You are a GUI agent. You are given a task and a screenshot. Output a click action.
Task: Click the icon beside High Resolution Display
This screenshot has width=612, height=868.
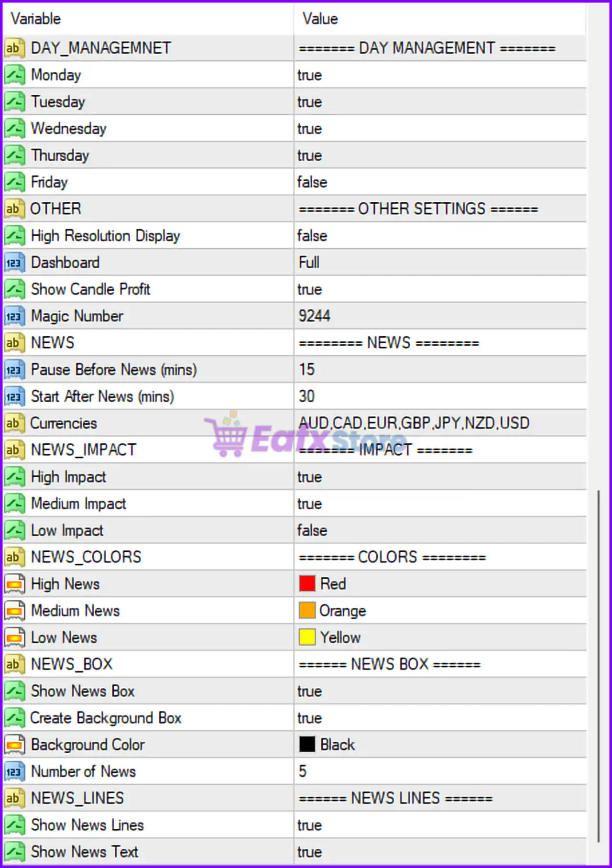(14, 235)
